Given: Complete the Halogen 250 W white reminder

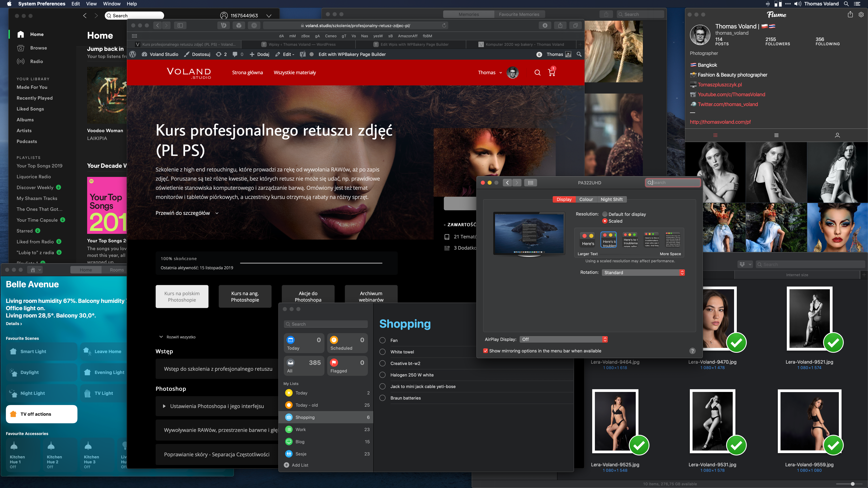Looking at the screenshot, I should [x=382, y=375].
